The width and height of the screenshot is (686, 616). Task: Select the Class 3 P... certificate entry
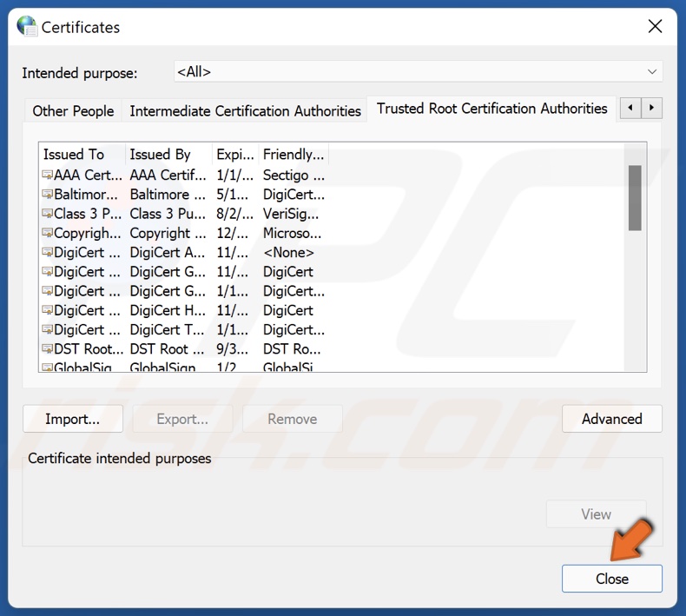click(88, 213)
